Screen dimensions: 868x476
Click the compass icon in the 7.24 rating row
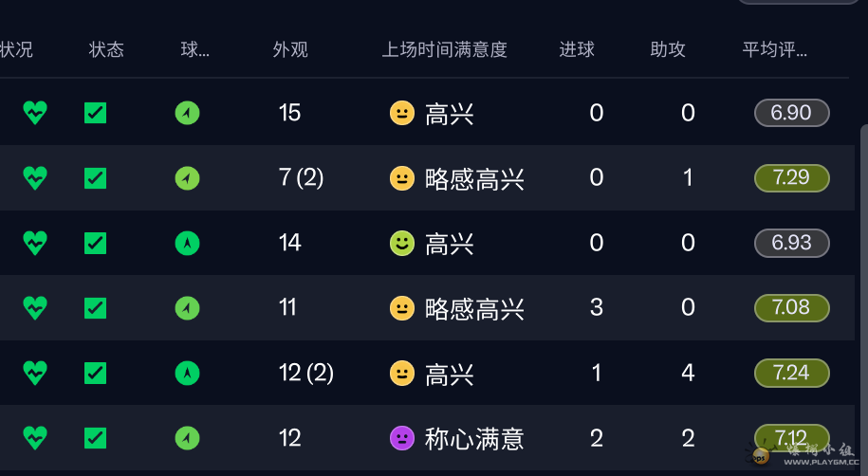[x=188, y=373]
